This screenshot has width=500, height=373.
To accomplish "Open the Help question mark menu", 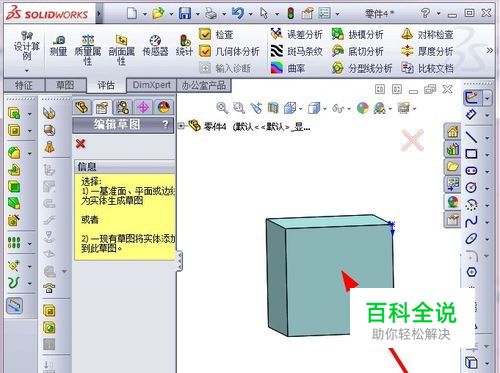I will click(x=426, y=13).
